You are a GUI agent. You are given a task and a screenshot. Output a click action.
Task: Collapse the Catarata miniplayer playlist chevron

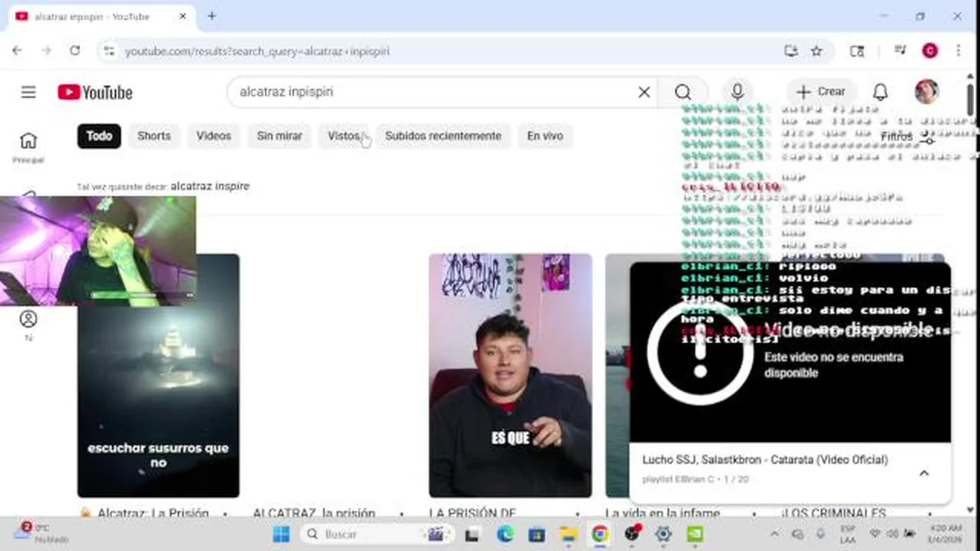coord(924,473)
